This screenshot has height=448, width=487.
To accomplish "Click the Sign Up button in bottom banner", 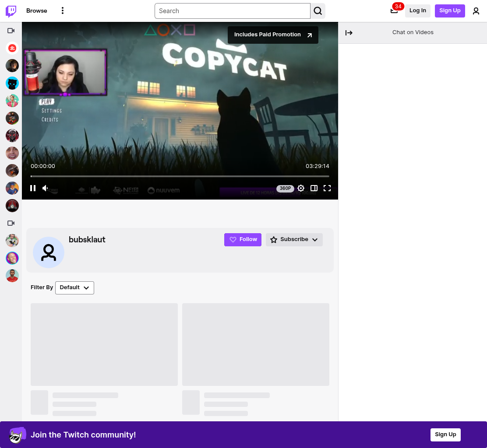I will coord(445,434).
